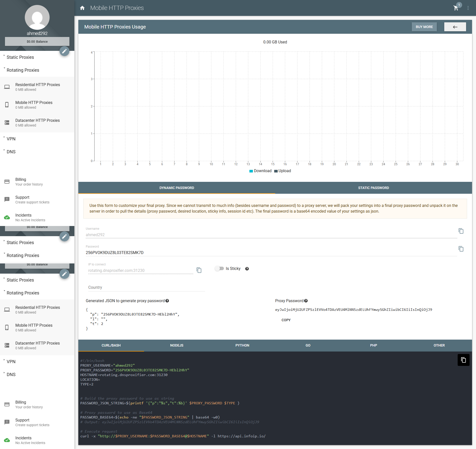Screen dimensions: 476x449
Task: Copy the bash code snippet
Action: (463, 360)
